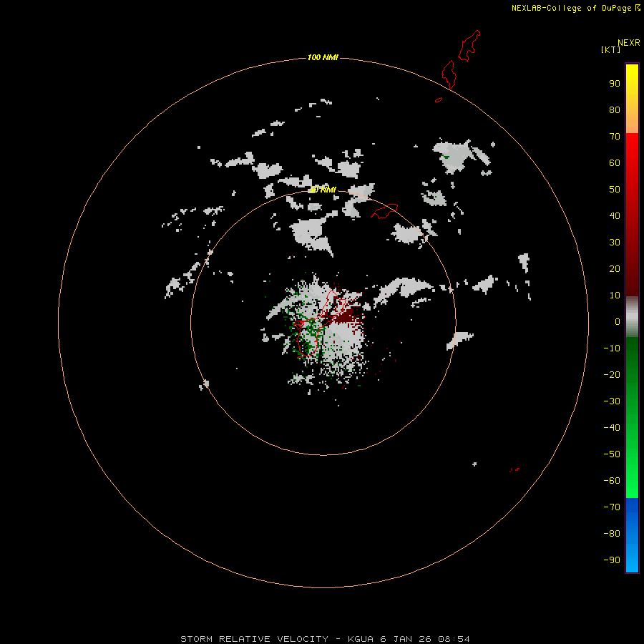Click the NEXR label above the color scale

[629, 43]
